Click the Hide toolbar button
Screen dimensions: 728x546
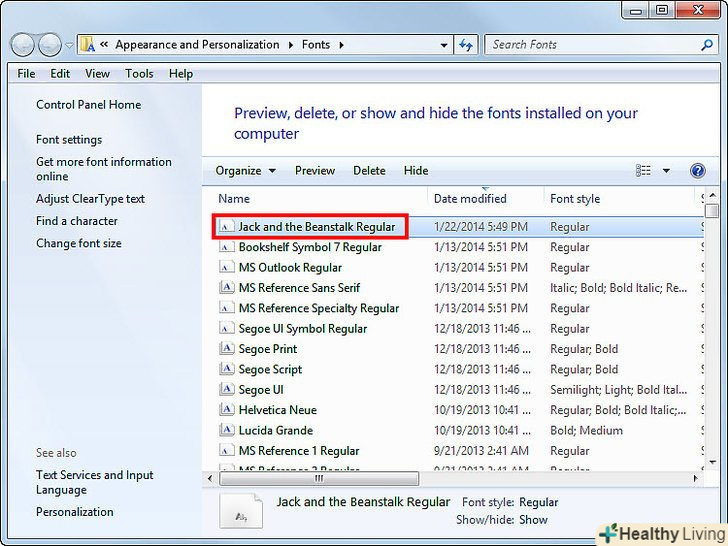(416, 171)
